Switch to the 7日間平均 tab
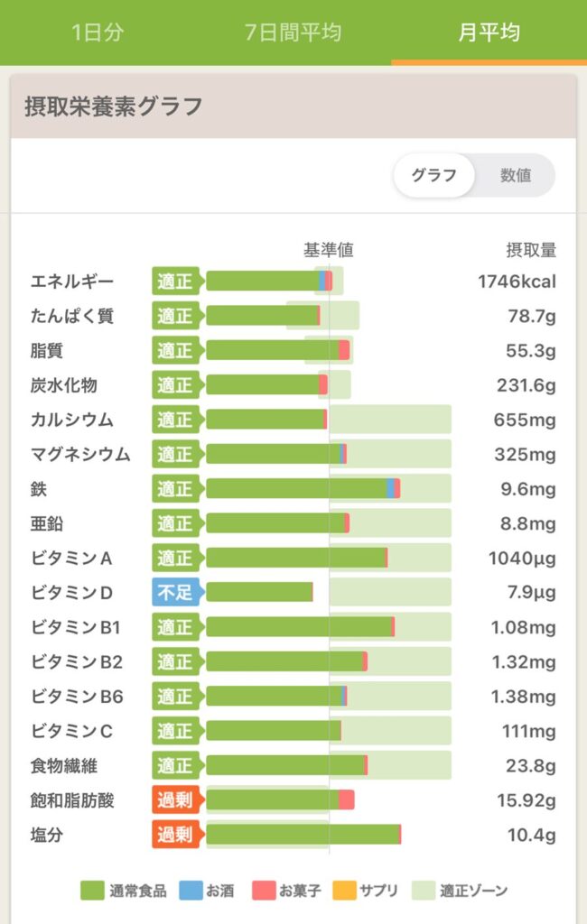 click(x=293, y=33)
